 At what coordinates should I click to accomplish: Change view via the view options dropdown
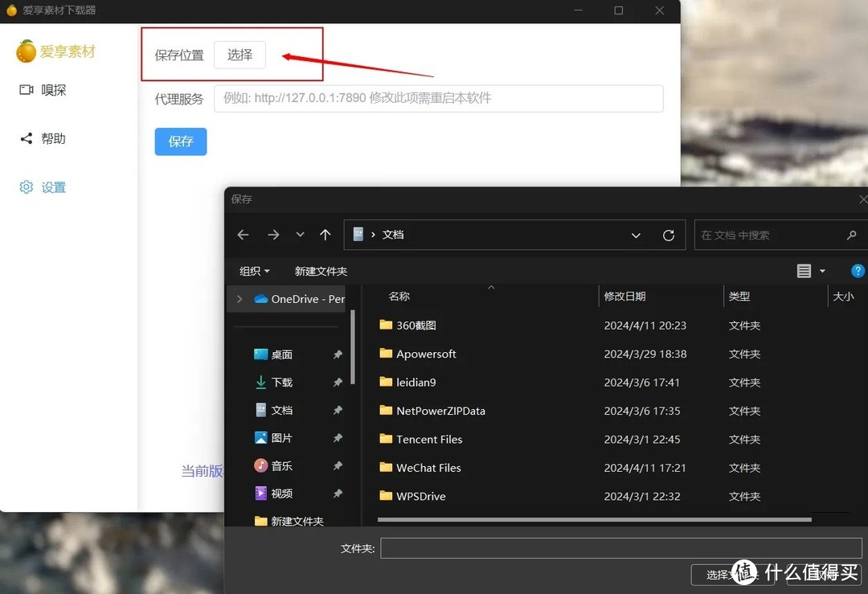click(822, 271)
